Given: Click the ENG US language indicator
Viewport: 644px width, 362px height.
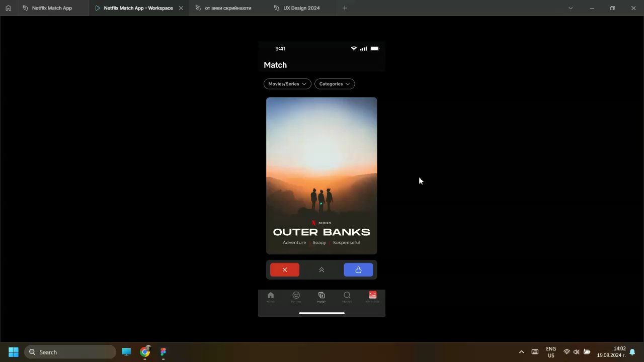Looking at the screenshot, I should click(x=551, y=352).
